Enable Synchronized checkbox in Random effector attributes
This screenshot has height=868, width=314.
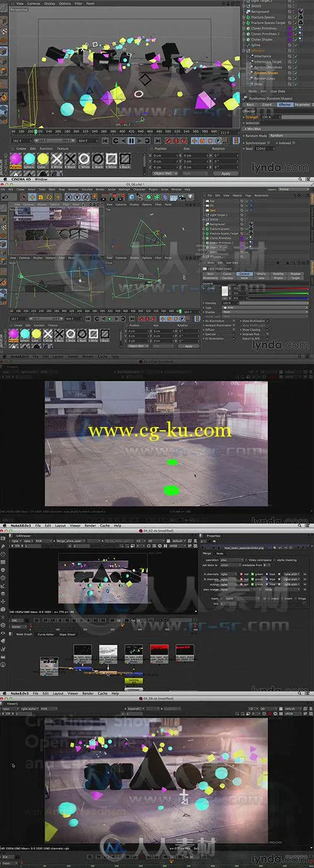pyautogui.click(x=269, y=143)
